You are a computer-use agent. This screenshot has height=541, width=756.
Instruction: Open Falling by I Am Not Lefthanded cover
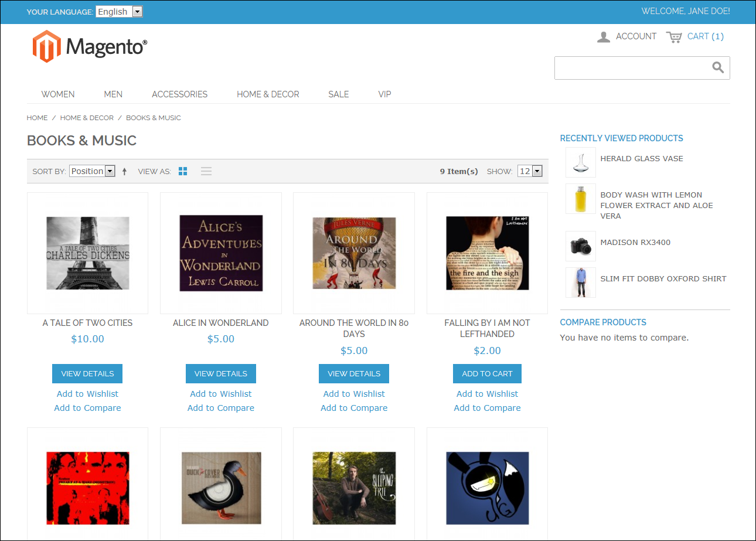pos(487,253)
